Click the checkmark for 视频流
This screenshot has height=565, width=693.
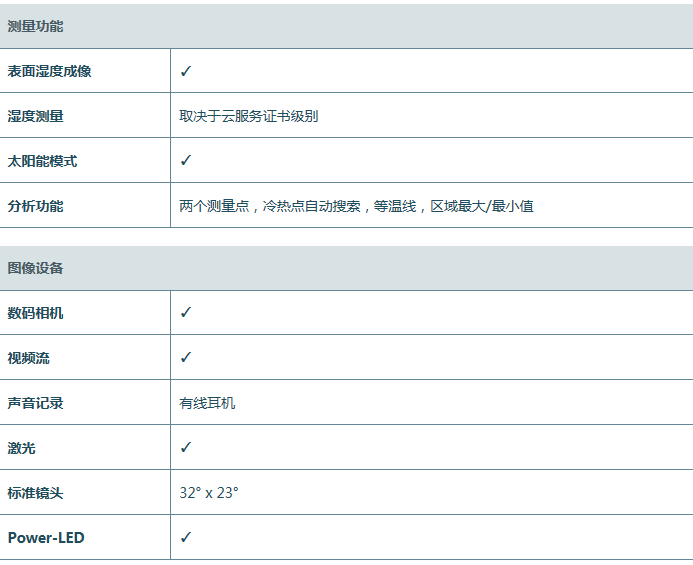click(186, 357)
